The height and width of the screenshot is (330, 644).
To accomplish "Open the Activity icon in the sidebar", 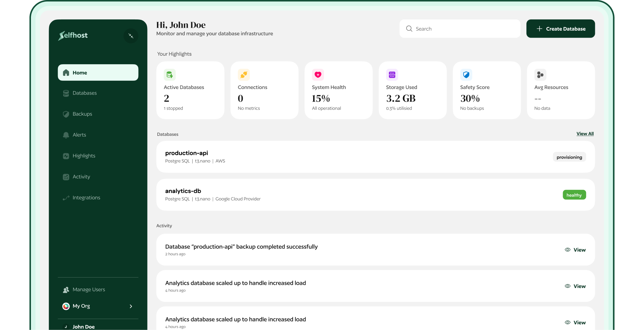I will 66,177.
